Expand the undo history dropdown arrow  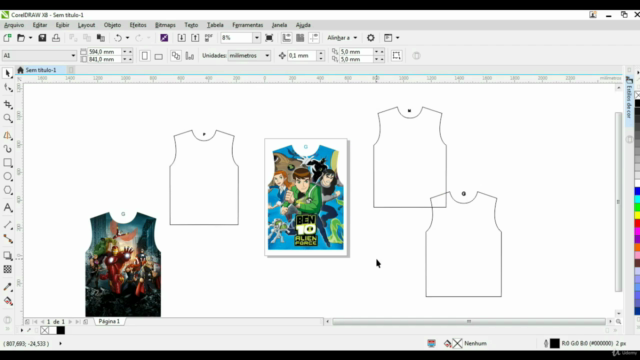point(127,38)
